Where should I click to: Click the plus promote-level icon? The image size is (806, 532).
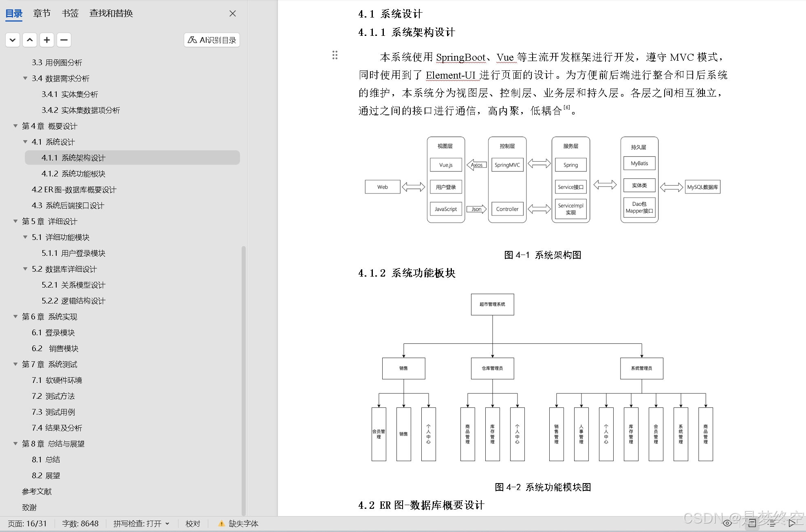coord(47,40)
